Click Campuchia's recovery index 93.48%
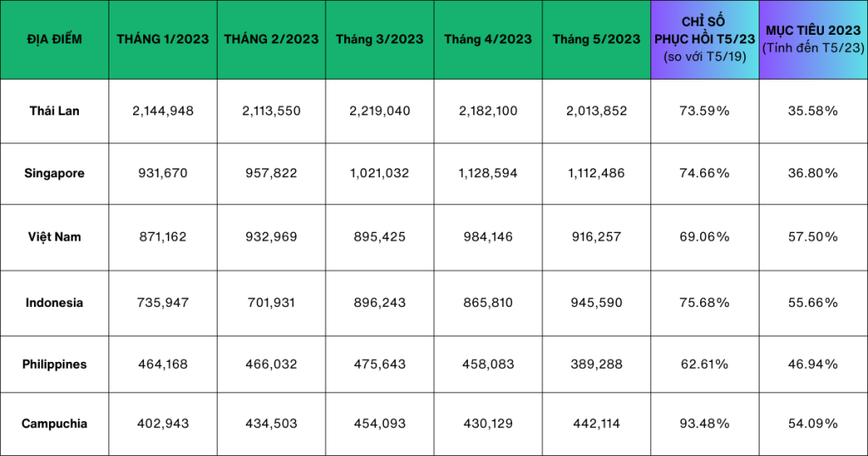Image resolution: width=868 pixels, height=456 pixels. coord(705,424)
